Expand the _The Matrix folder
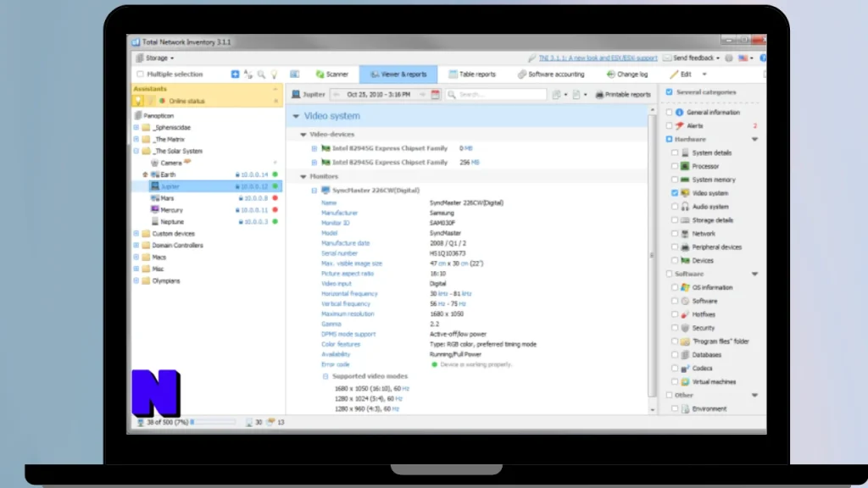This screenshot has height=488, width=868. (x=136, y=140)
